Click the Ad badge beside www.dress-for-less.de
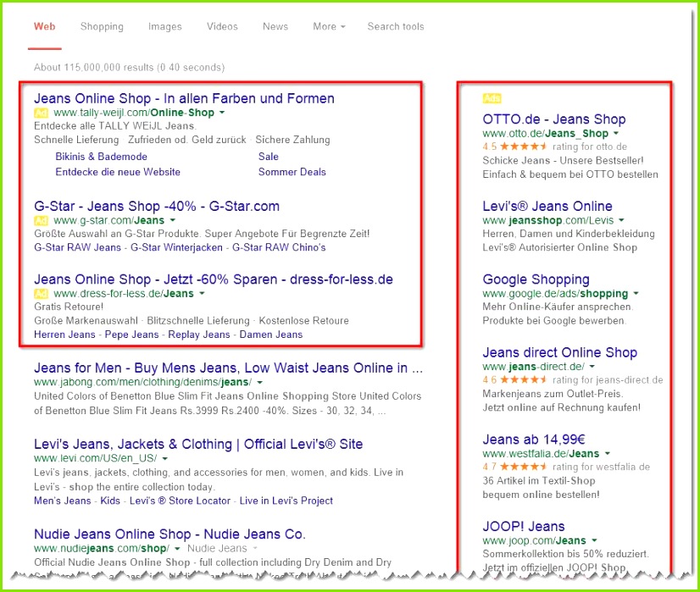The image size is (700, 592). [x=41, y=294]
